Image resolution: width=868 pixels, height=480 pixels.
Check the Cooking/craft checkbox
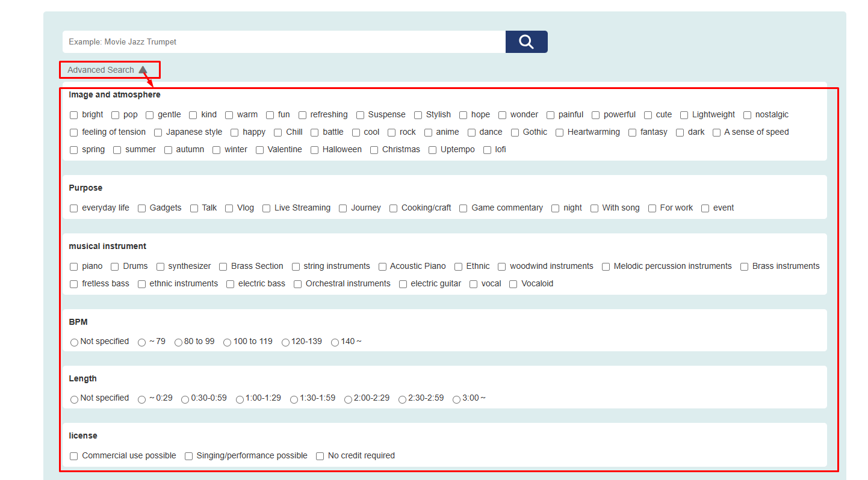click(394, 208)
